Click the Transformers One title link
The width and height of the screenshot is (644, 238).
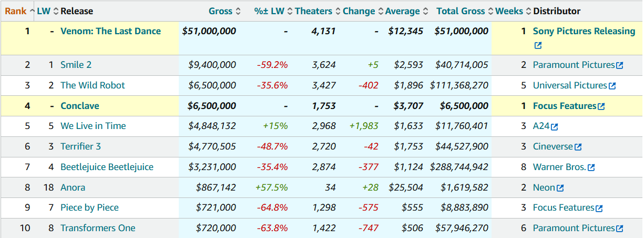(98, 228)
